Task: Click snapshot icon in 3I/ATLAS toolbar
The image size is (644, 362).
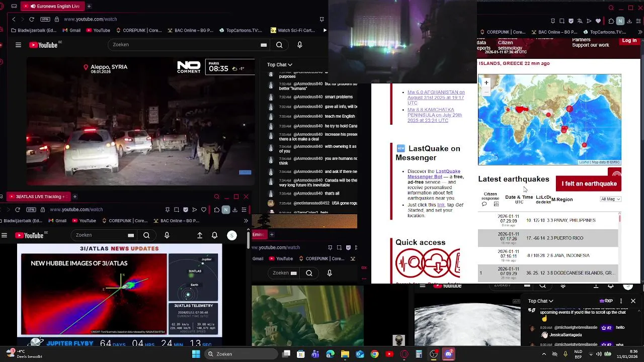Action: point(176,210)
